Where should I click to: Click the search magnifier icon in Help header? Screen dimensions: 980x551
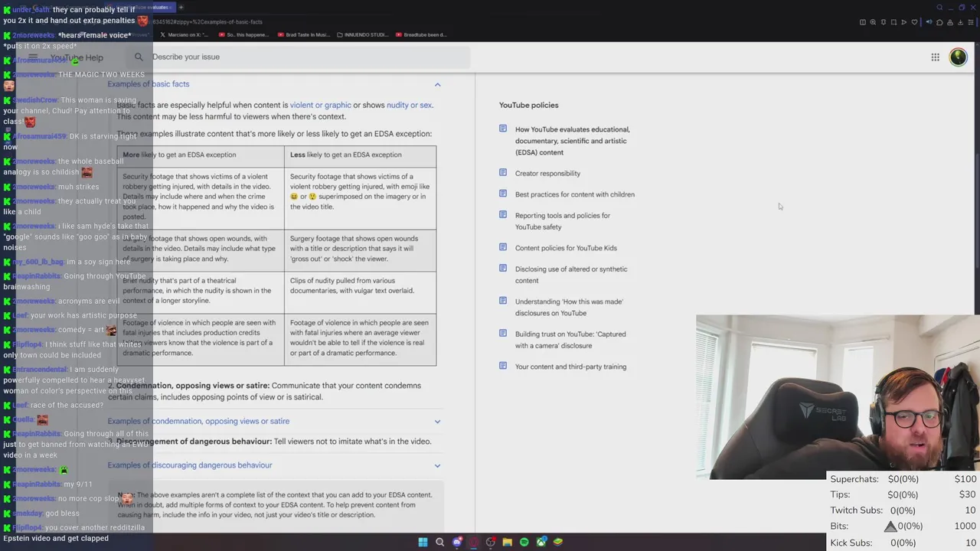coord(139,57)
